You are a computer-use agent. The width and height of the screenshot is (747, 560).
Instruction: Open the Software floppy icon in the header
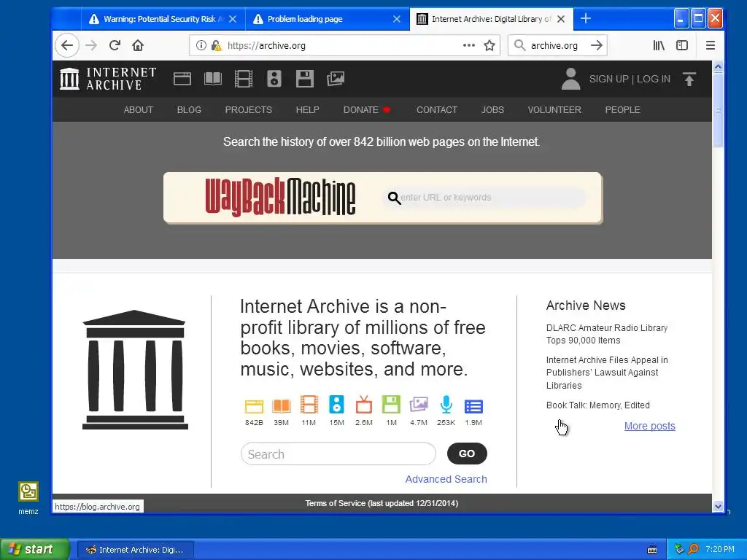(x=304, y=79)
